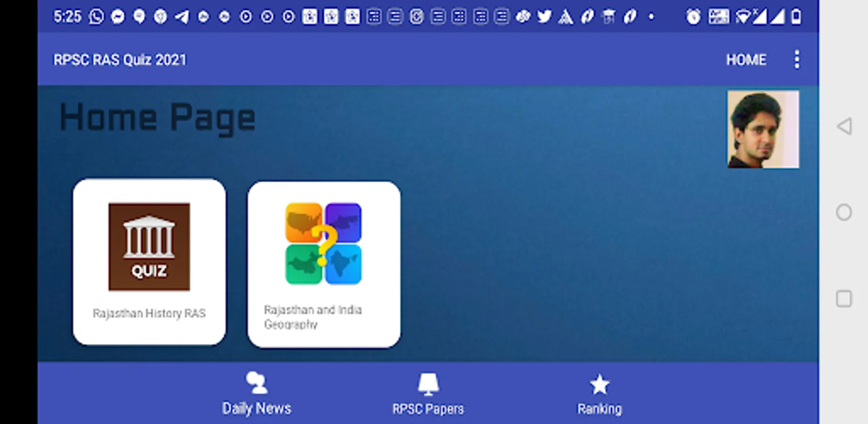The image size is (868, 424).
Task: Open the user profile photo
Action: pyautogui.click(x=763, y=129)
